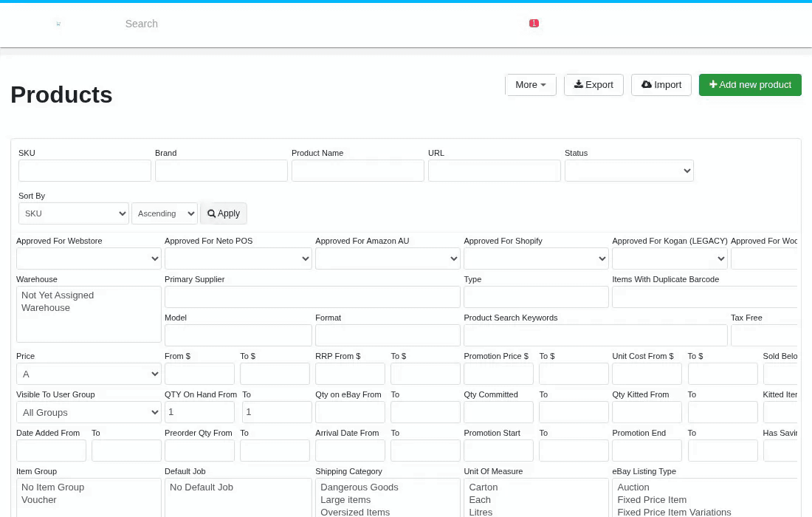The image size is (812, 517).
Task: Click the red notification badge
Action: [534, 24]
